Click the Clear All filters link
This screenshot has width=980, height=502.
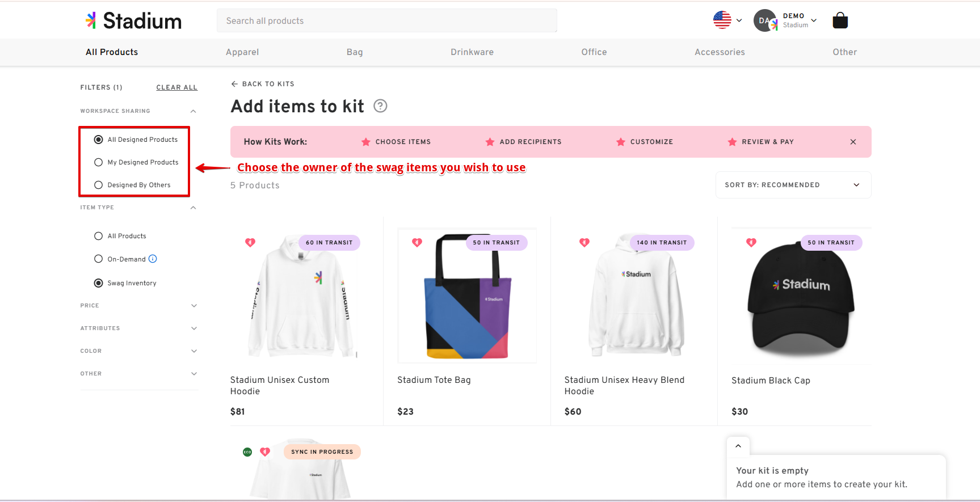click(177, 87)
